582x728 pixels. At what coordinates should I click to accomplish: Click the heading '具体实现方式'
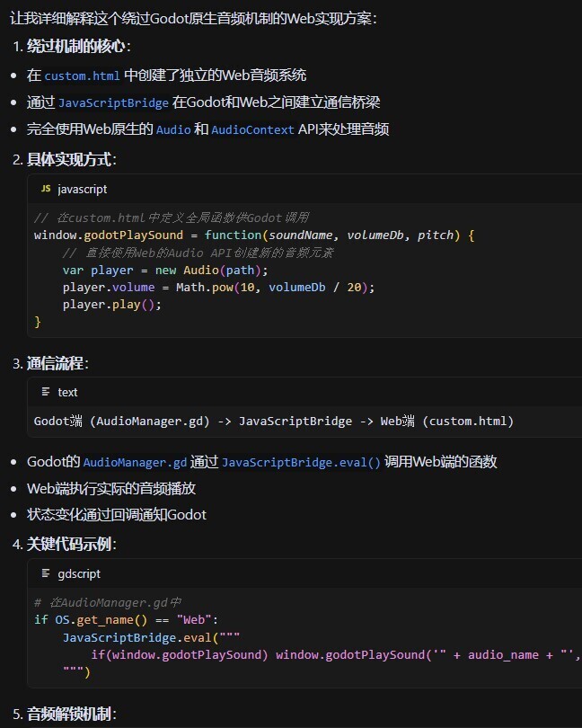(x=68, y=160)
